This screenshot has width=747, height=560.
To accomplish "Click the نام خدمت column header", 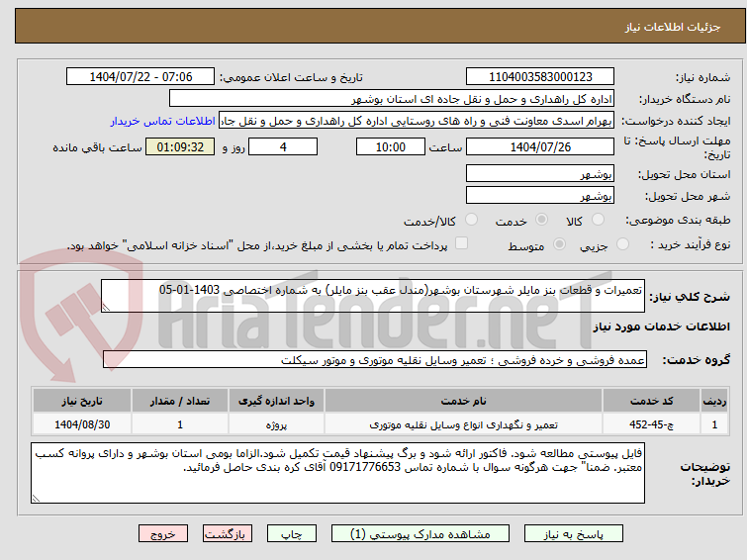I will pyautogui.click(x=464, y=401).
